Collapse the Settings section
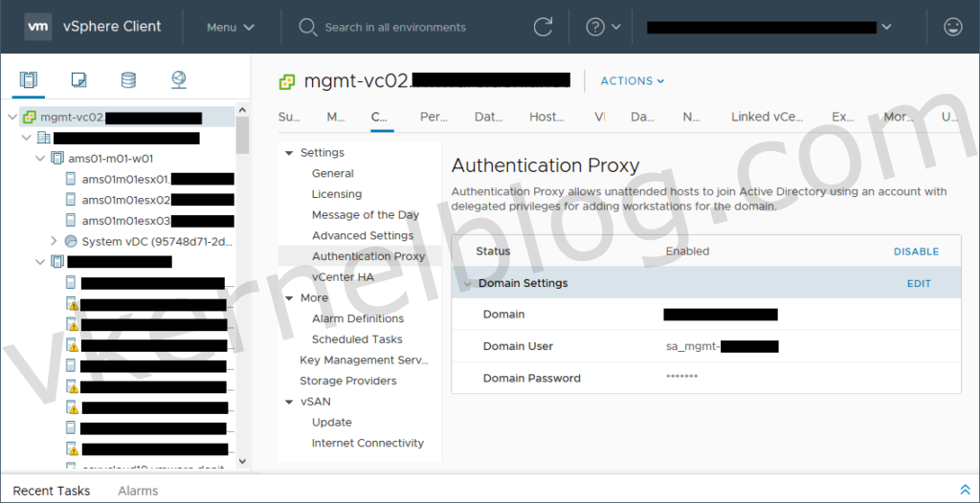Viewport: 980px width, 503px height. (x=289, y=153)
